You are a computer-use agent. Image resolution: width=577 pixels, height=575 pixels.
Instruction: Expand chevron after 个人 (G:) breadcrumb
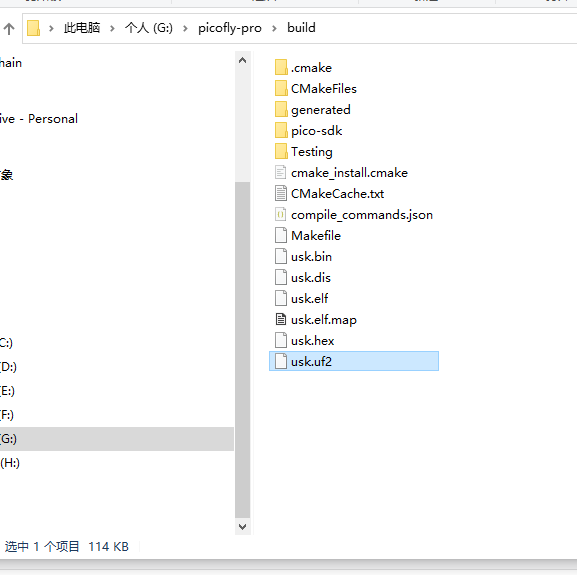[x=185, y=28]
